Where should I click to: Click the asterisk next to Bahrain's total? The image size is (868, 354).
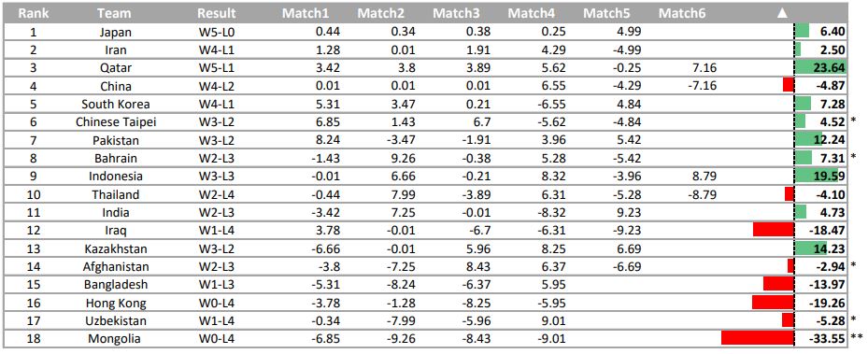pos(854,157)
